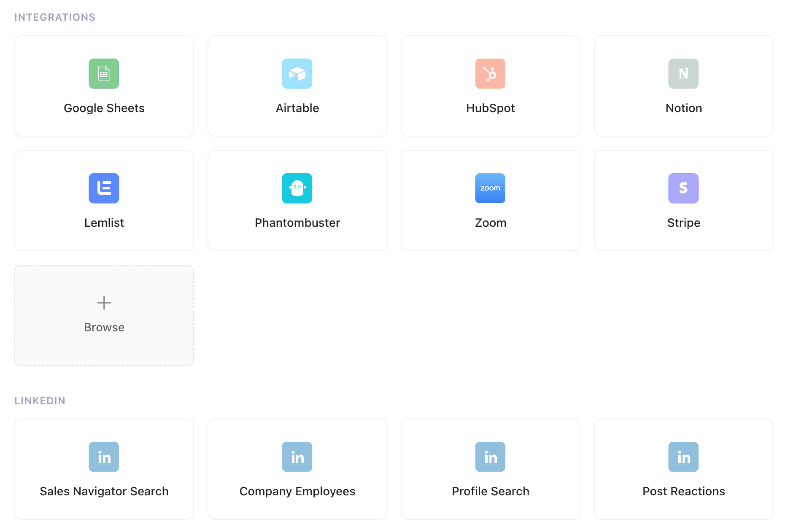Click the Post Reactions LinkedIn icon
Viewport: 788px width, 532px height.
point(683,457)
